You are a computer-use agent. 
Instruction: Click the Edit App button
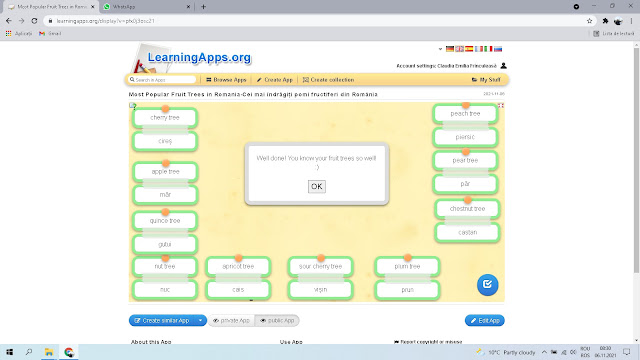[484, 320]
